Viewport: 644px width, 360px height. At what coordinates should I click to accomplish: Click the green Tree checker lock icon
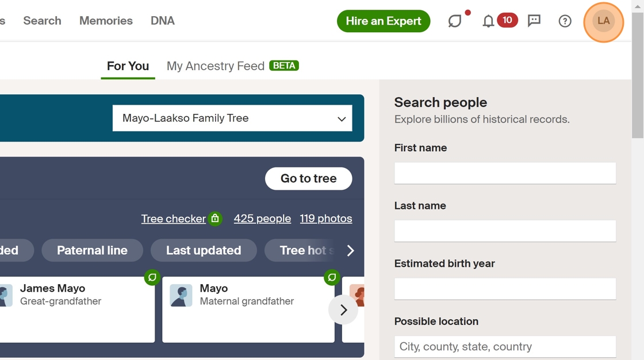tap(215, 219)
